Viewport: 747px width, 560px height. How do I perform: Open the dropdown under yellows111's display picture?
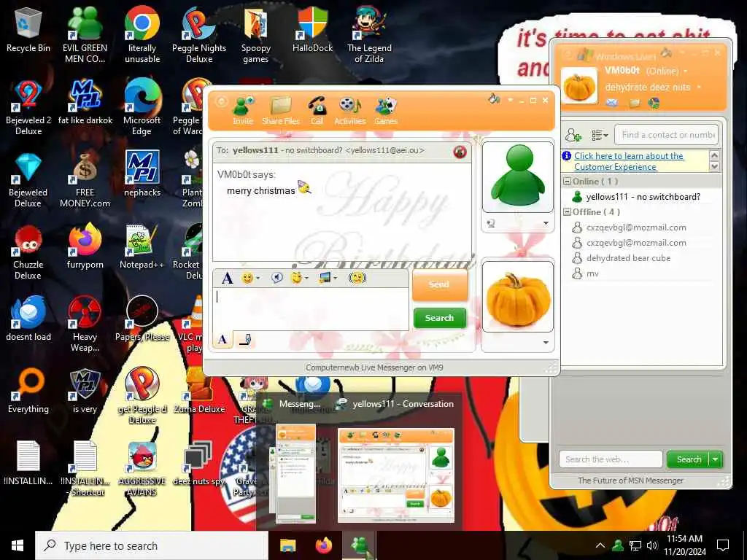point(546,223)
